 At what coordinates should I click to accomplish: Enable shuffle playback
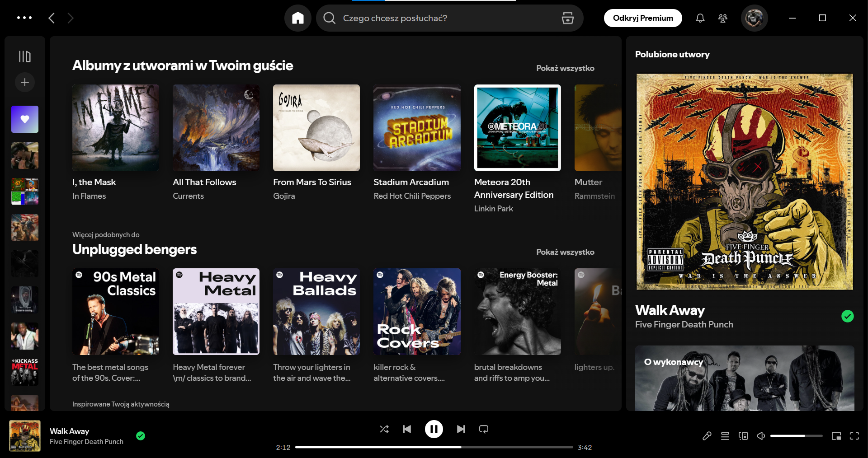[x=384, y=429]
